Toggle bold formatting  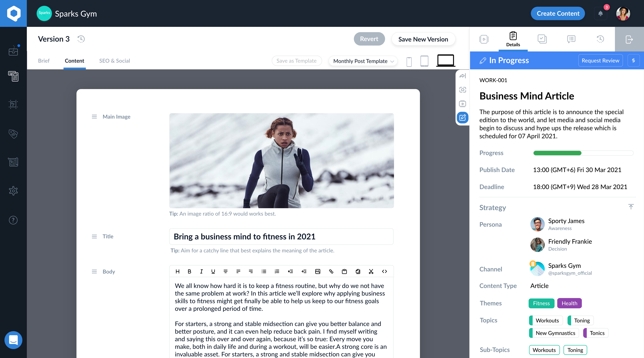(189, 271)
